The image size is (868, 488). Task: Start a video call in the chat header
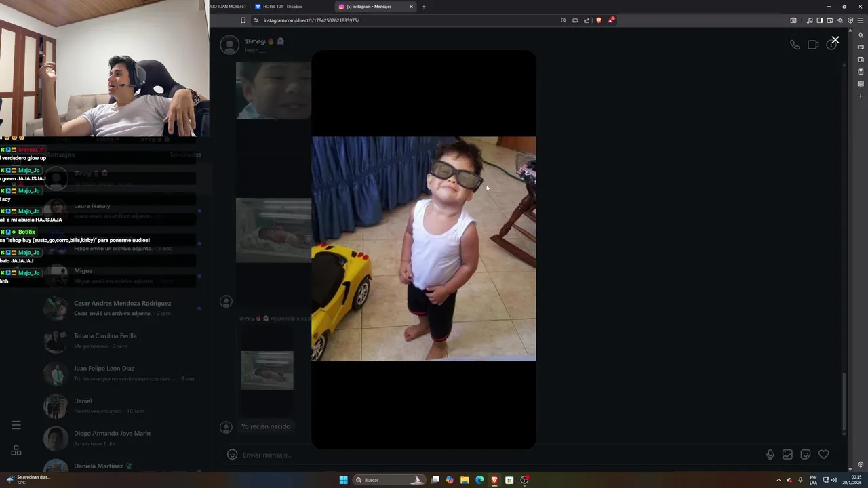[813, 45]
